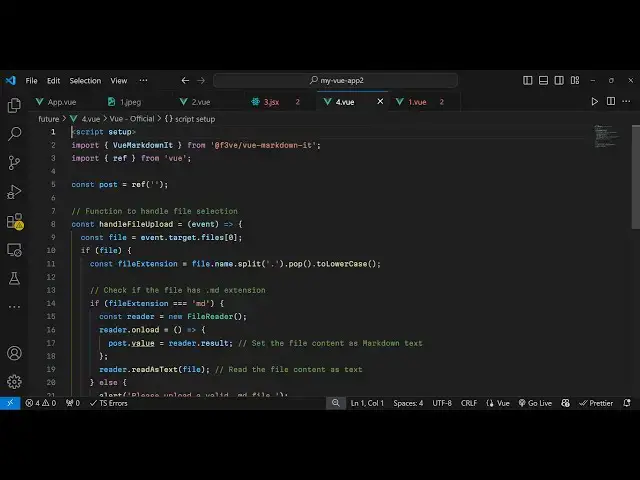Image resolution: width=640 pixels, height=480 pixels.
Task: Show errors and warnings count
Action: click(40, 403)
